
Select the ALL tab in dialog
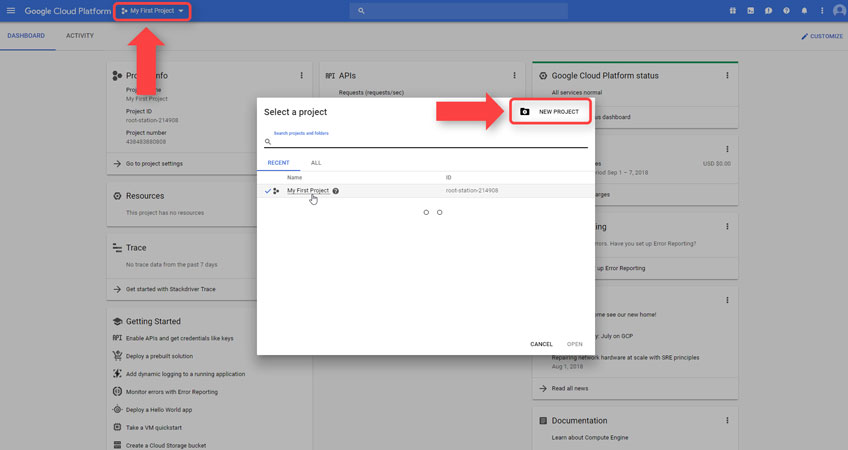(316, 163)
